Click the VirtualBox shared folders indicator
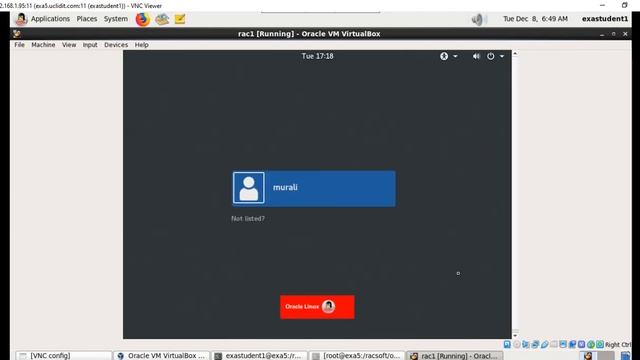640x360 pixels. (x=554, y=344)
